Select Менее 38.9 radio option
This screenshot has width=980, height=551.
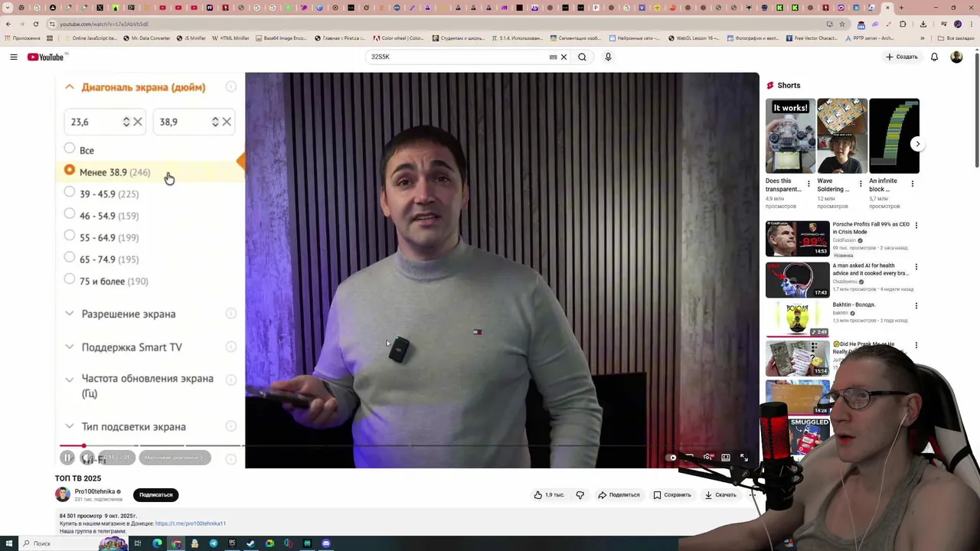click(x=70, y=171)
